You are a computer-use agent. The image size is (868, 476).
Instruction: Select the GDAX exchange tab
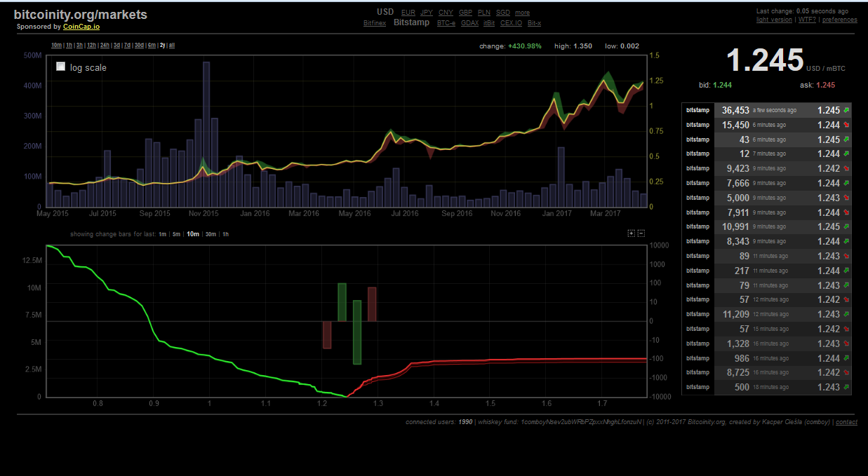(469, 22)
